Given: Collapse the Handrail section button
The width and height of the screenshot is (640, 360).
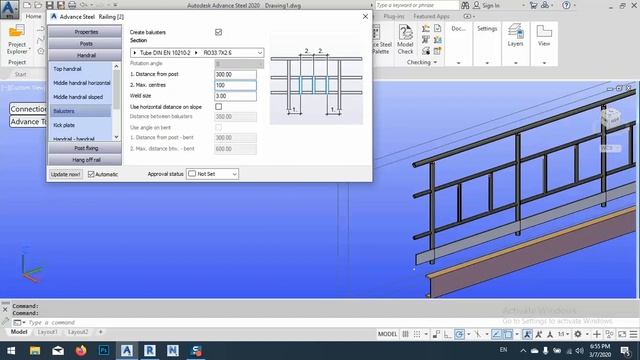Looking at the screenshot, I should (x=85, y=55).
